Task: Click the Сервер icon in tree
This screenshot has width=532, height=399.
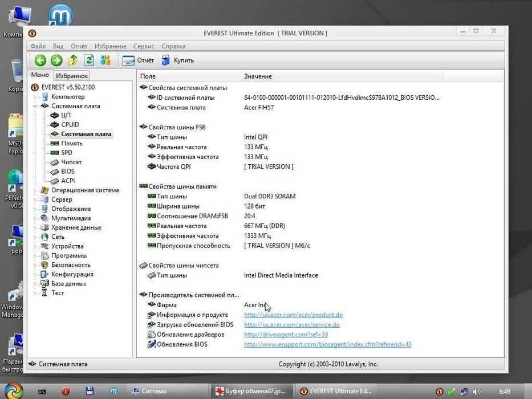Action: click(x=44, y=199)
